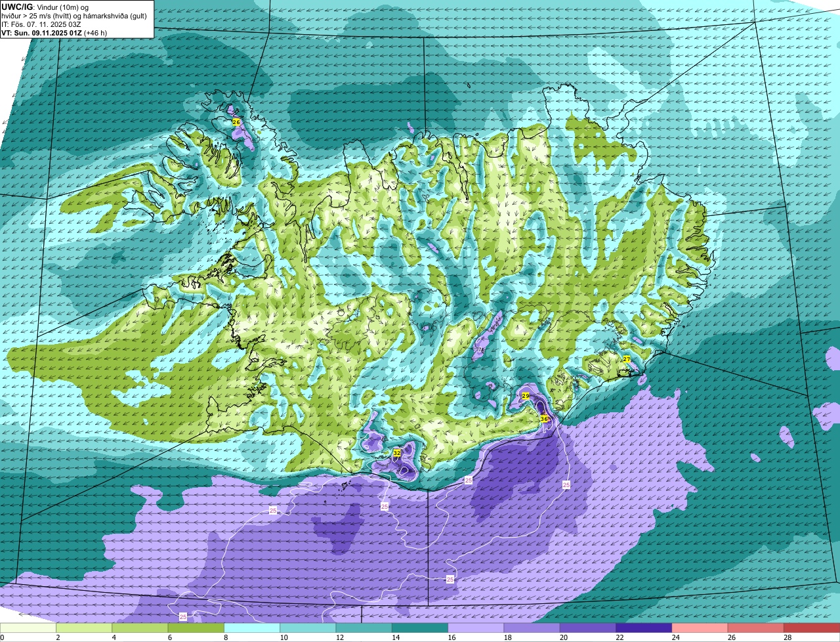This screenshot has width=840, height=642.
Task: Click the color scale tick label 2
Action: click(58, 637)
